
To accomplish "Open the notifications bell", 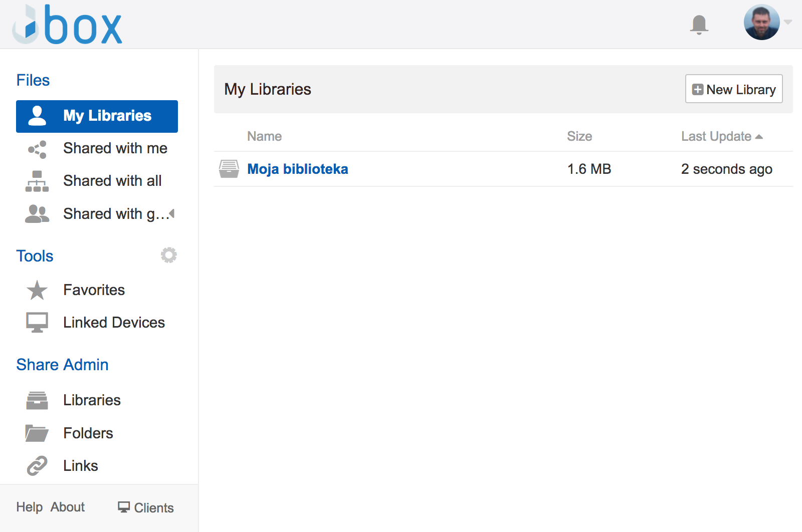I will [699, 25].
